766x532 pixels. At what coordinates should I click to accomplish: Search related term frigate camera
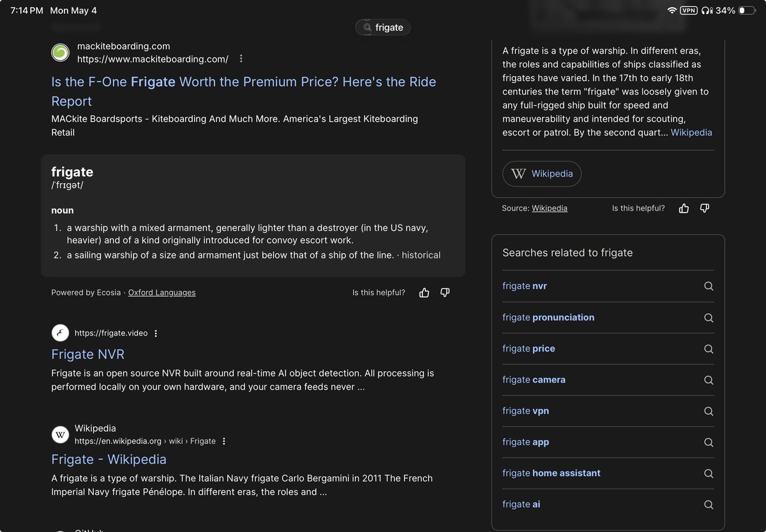pos(534,380)
